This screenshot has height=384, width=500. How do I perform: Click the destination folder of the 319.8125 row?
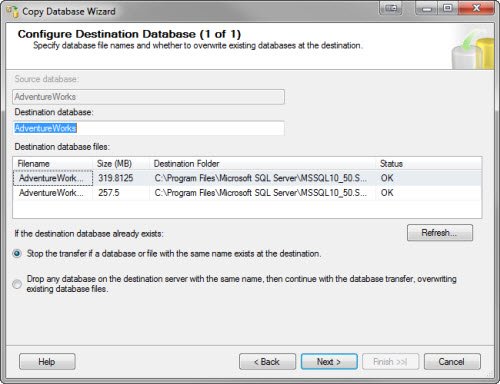[263, 178]
